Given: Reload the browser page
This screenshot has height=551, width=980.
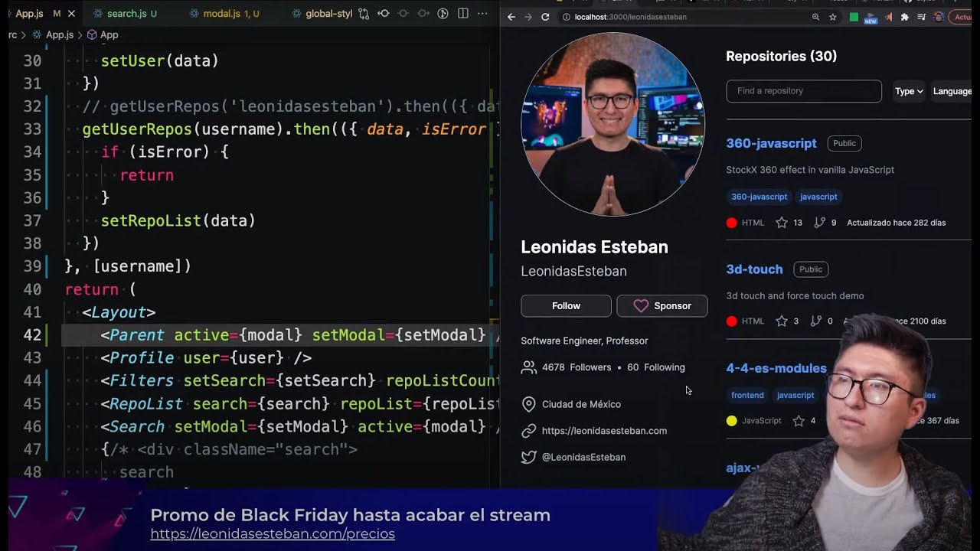Looking at the screenshot, I should pyautogui.click(x=545, y=17).
